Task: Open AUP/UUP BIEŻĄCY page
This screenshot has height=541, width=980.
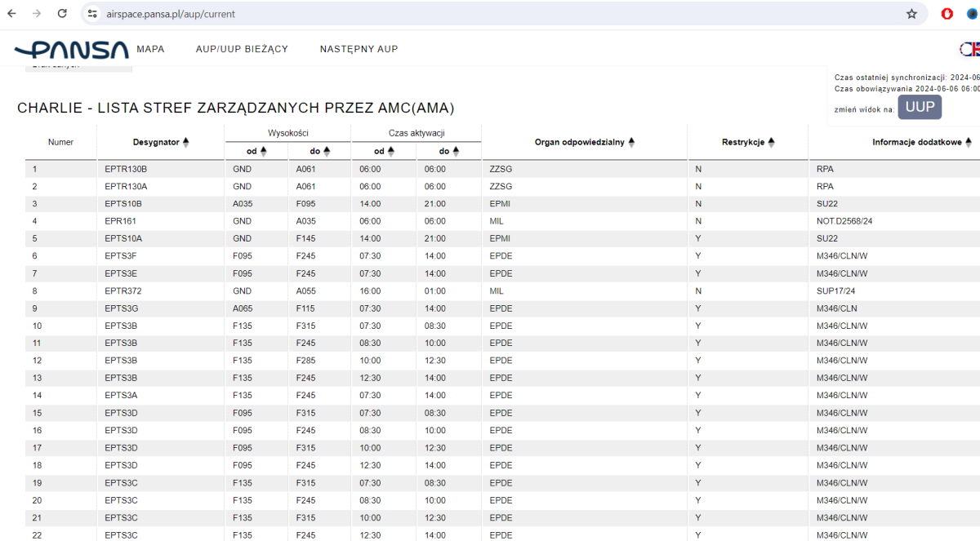Action: pyautogui.click(x=242, y=49)
